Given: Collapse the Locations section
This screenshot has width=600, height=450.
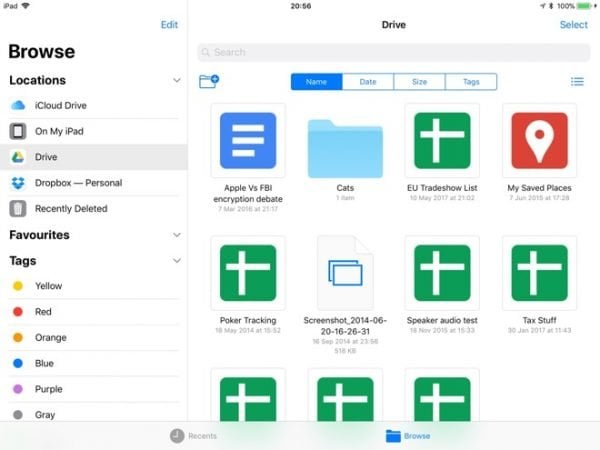Looking at the screenshot, I should pos(176,80).
